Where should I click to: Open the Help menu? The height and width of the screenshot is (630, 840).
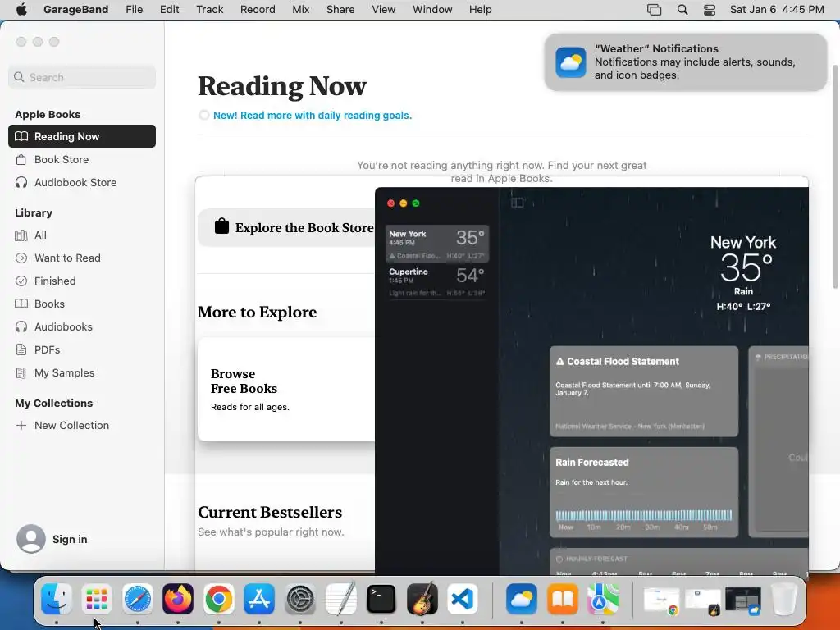pos(480,10)
